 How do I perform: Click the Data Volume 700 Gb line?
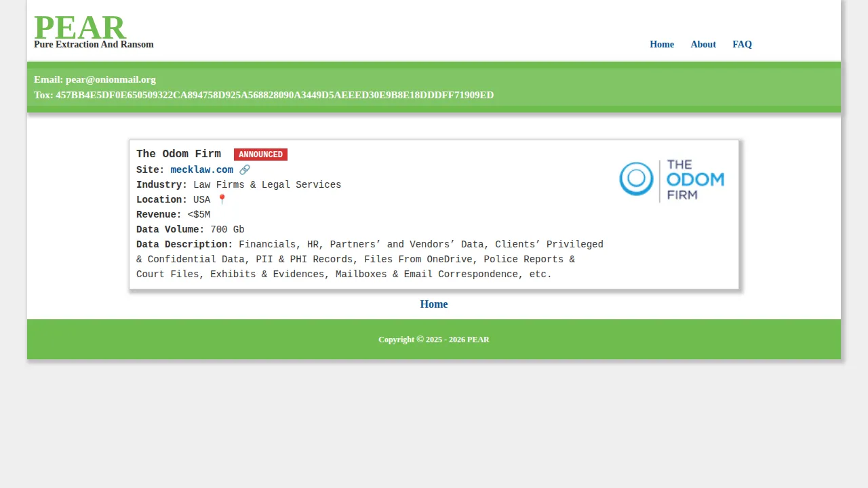pos(190,230)
